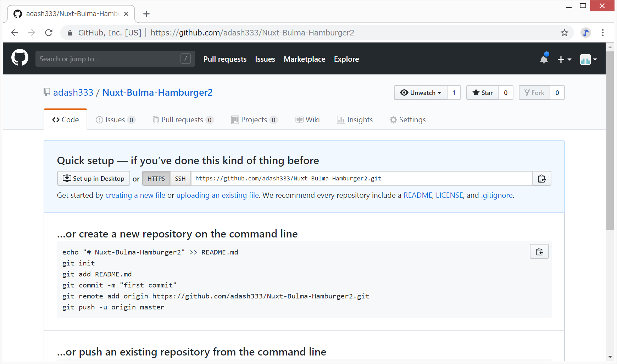The width and height of the screenshot is (617, 364).
Task: Select the HTTPS protocol option
Action: (156, 179)
